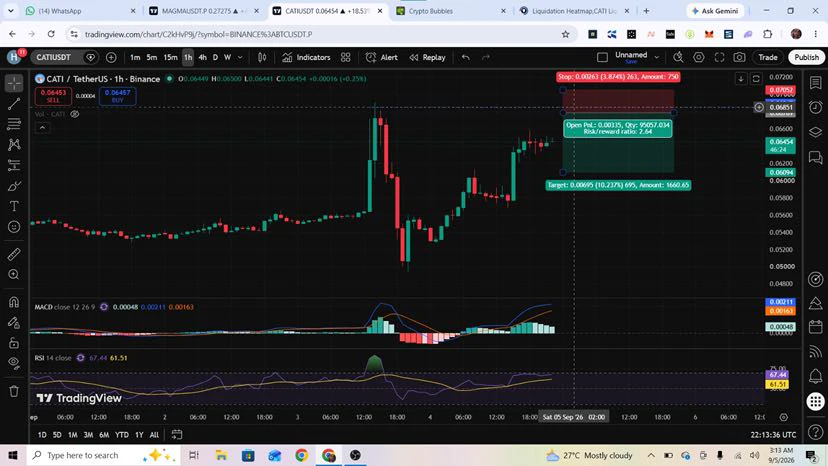Show All date range
The height and width of the screenshot is (466, 828).
point(154,435)
